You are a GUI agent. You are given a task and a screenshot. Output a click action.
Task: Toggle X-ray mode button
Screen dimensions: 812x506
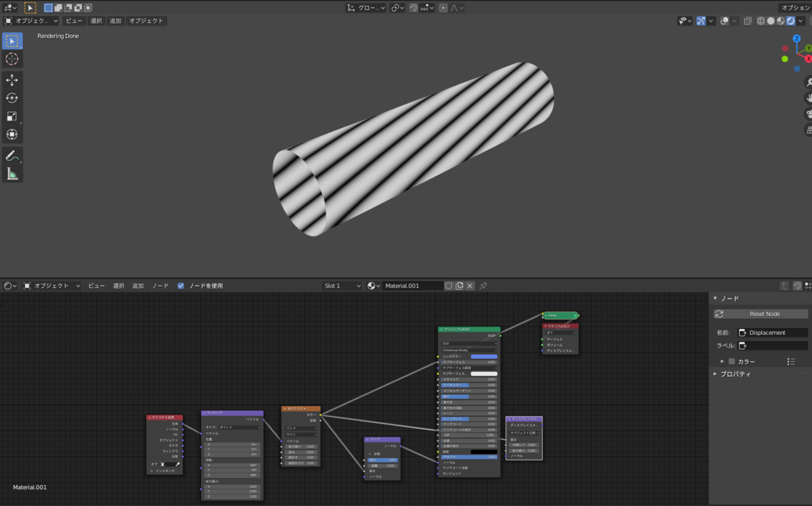point(748,21)
